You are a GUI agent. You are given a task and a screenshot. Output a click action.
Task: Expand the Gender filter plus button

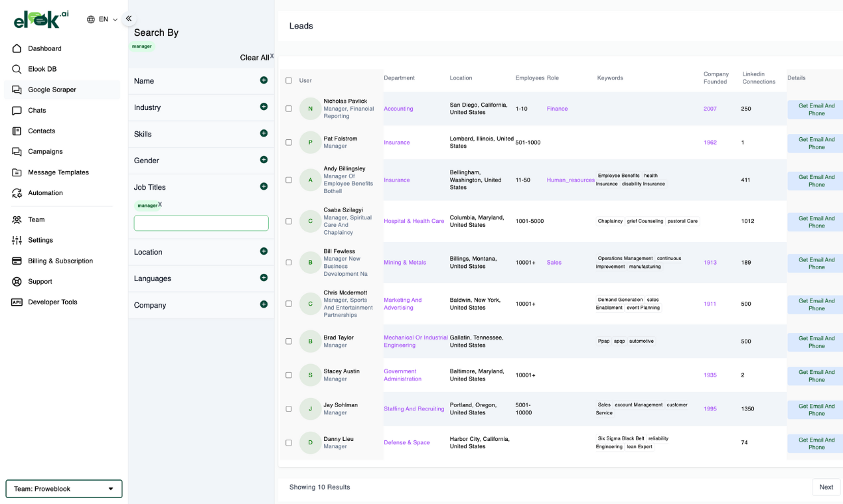(264, 160)
